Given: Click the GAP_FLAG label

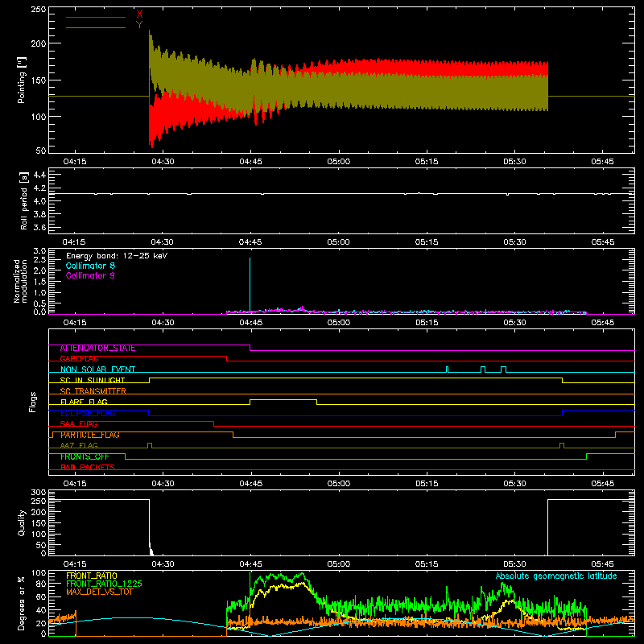Looking at the screenshot, I should 79,359.
